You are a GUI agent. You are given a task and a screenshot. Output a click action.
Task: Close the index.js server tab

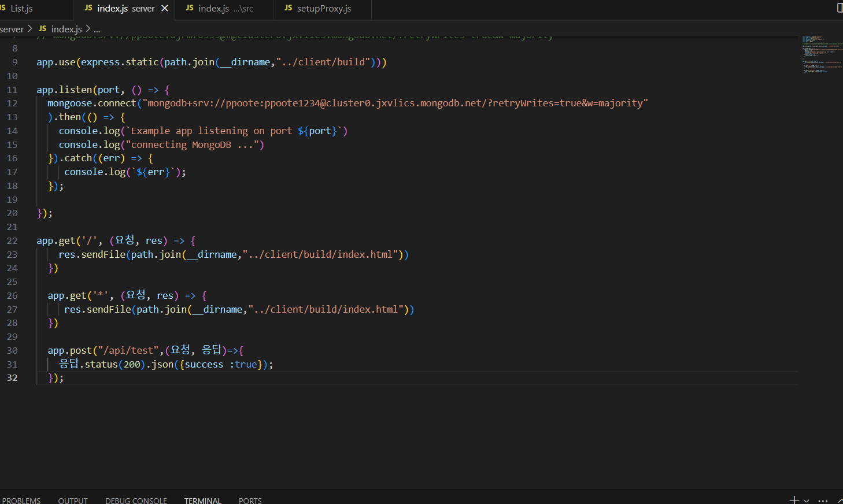click(165, 9)
